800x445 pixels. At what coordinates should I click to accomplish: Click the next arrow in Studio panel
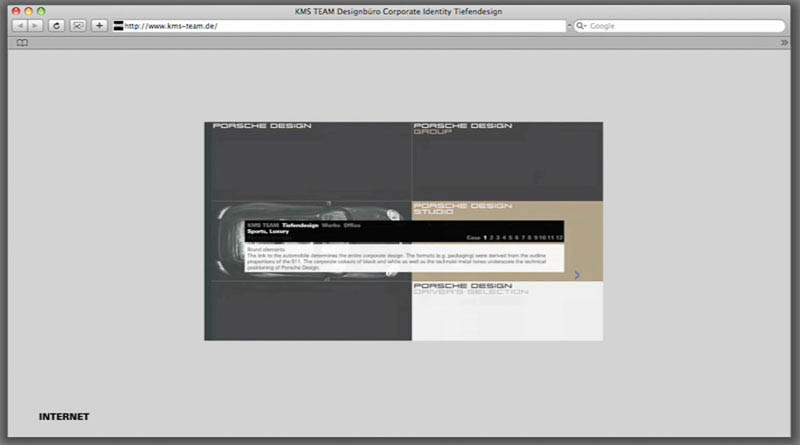[577, 275]
